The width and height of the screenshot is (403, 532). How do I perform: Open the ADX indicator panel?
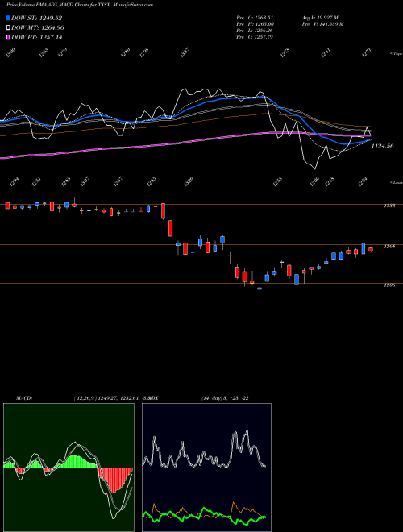[x=206, y=468]
